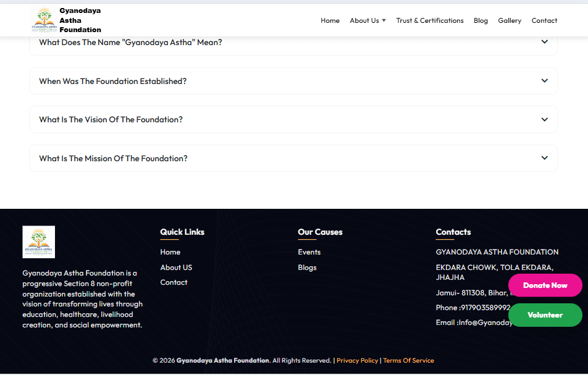Click the 'GYANODAYA ASTHA FOUNDATION' contact name
588x375 pixels.
(497, 252)
